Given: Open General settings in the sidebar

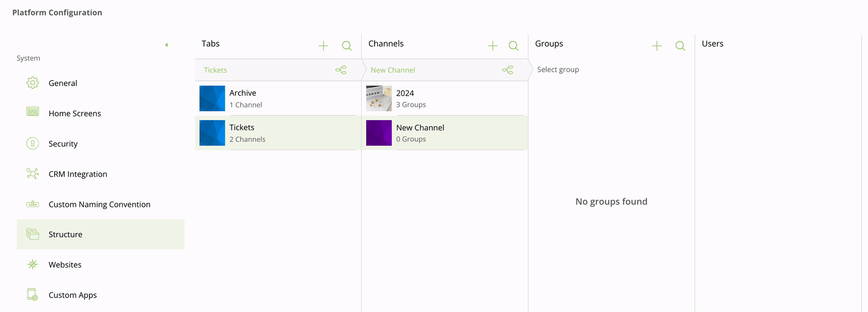Looking at the screenshot, I should (63, 83).
